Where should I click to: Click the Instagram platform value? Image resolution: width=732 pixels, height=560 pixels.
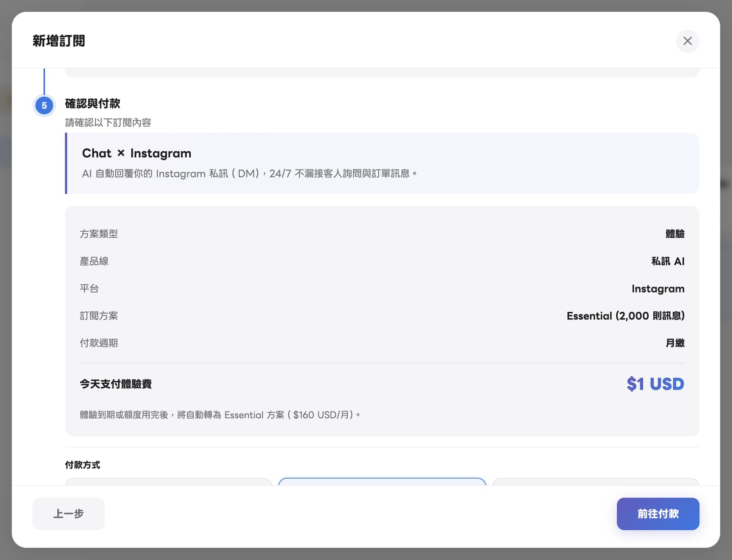pyautogui.click(x=658, y=288)
